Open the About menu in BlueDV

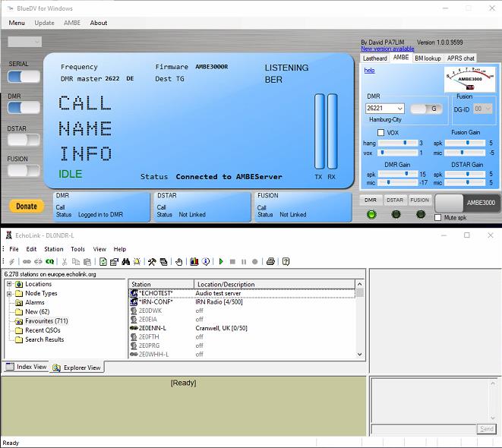click(98, 23)
